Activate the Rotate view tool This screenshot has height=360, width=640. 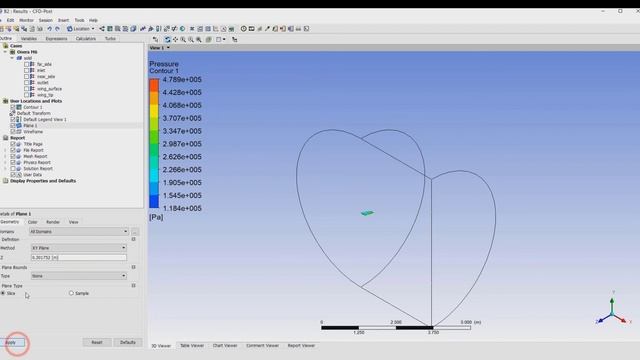pos(167,39)
